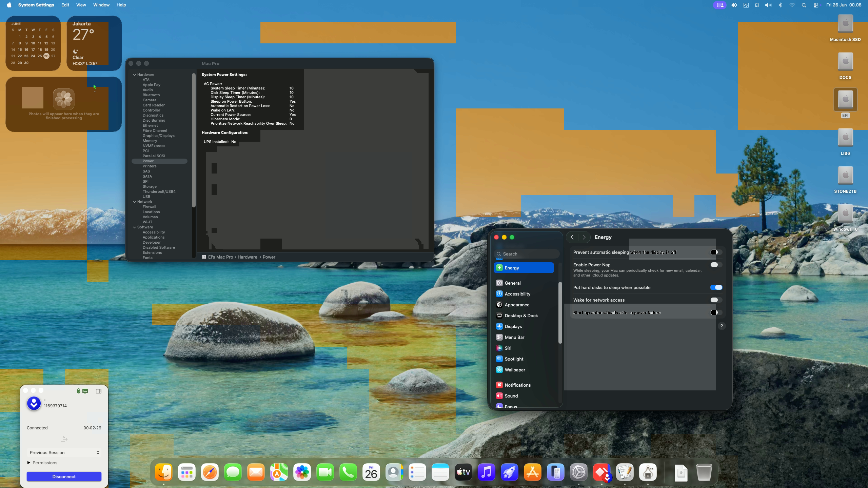
Task: Open Wallpaper settings
Action: click(x=524, y=370)
